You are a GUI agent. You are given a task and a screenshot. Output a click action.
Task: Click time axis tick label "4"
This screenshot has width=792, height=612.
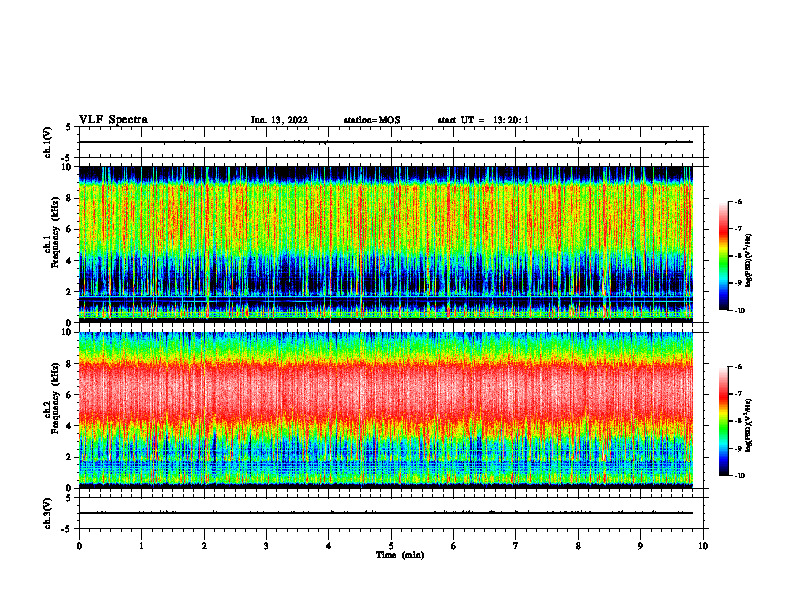coord(329,546)
